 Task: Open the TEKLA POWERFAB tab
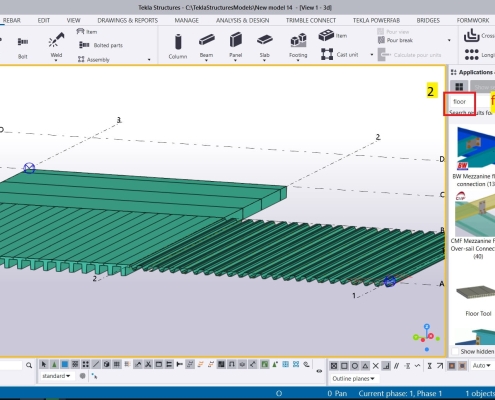coord(376,20)
